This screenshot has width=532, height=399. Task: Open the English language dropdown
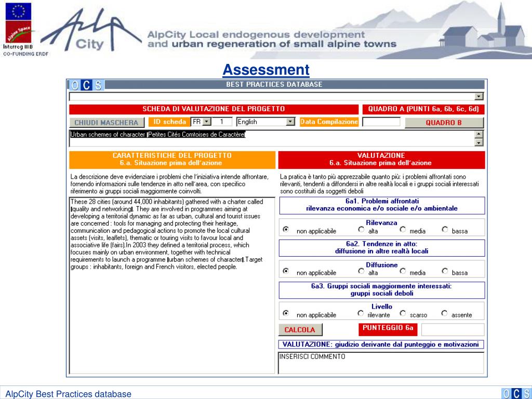[x=290, y=122]
